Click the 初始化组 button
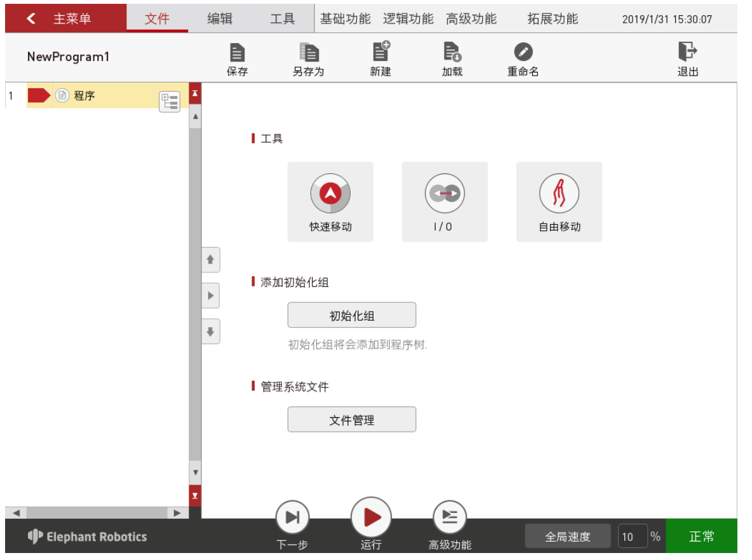The image size is (752, 560). 351,315
